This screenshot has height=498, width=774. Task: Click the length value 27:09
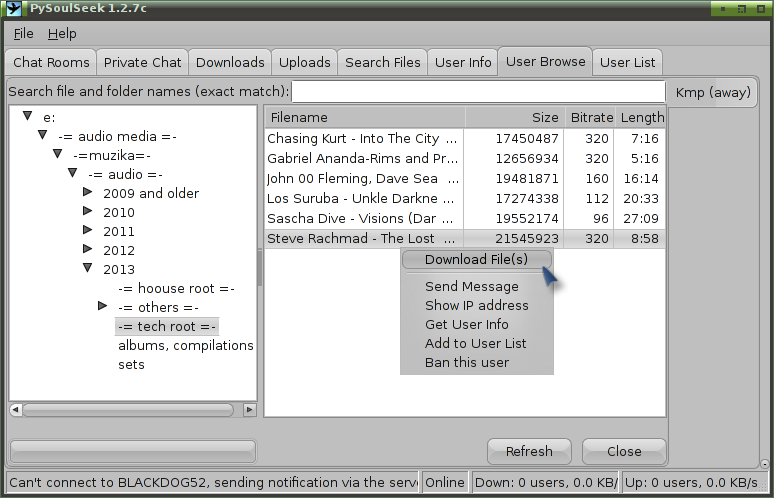(x=641, y=218)
